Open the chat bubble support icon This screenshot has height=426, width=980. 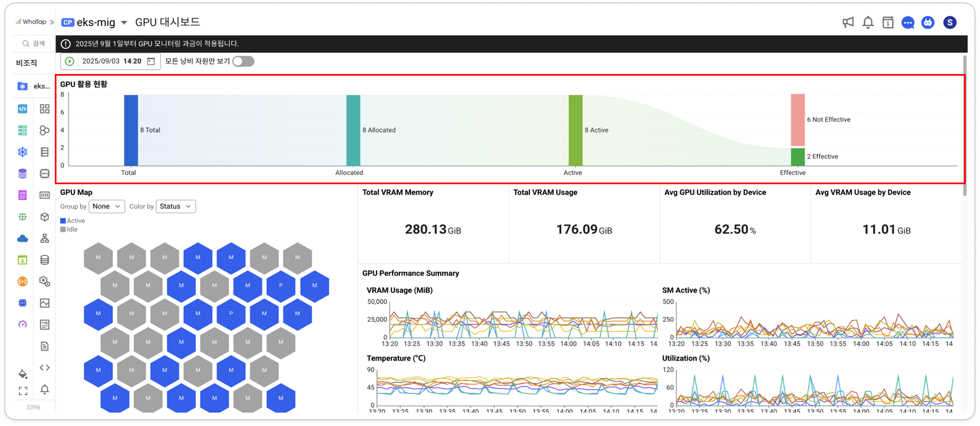(908, 22)
